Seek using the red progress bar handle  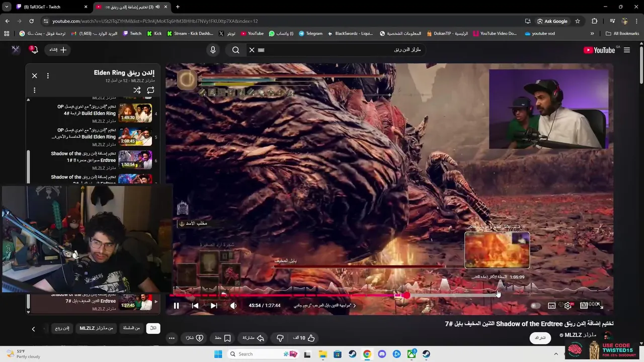(x=406, y=296)
